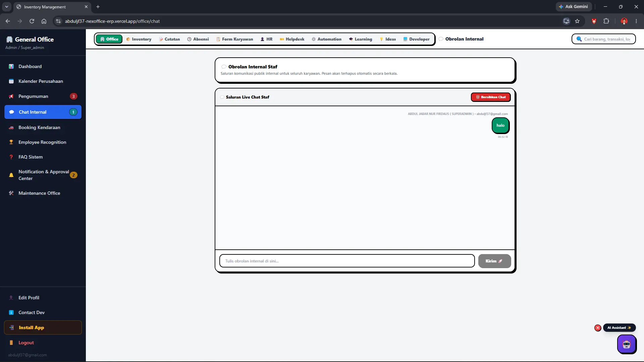
Task: Open Contact Dev in the sidebar
Action: point(43,312)
